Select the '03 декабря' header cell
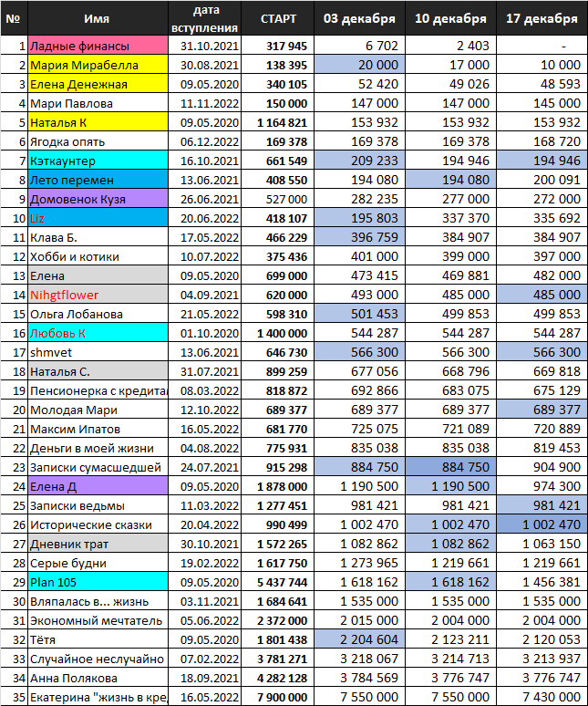 [x=359, y=18]
